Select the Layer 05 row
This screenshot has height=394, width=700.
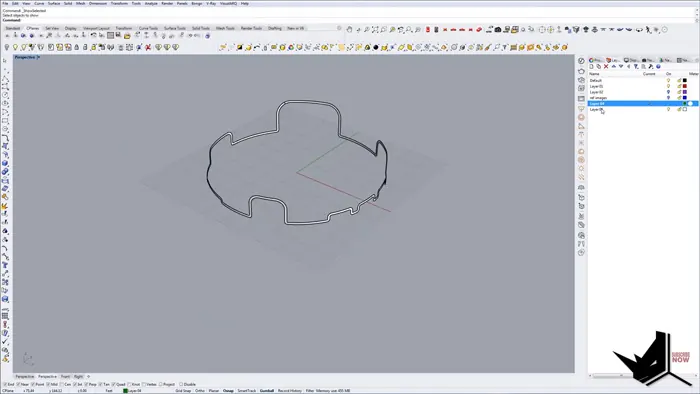click(643, 109)
